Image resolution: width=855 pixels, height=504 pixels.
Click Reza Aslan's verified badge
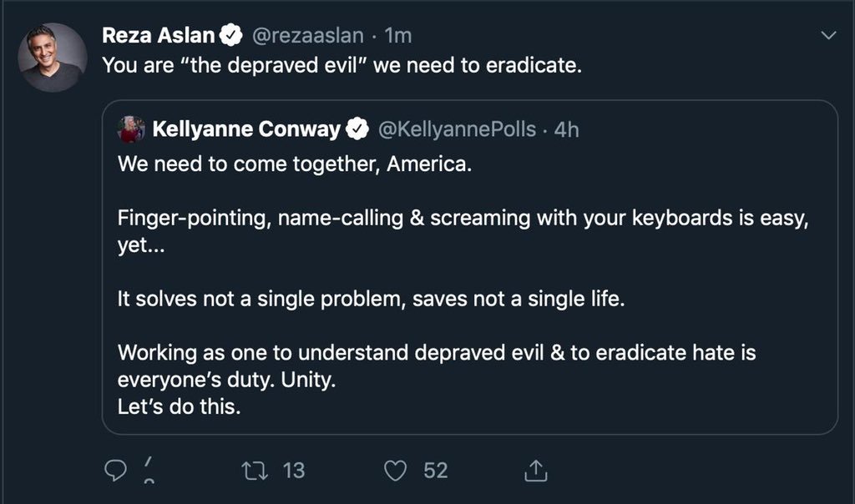coord(230,35)
